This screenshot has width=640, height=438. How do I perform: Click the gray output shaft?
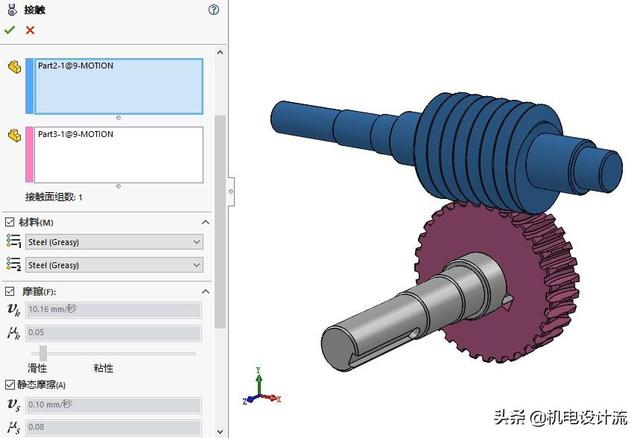coord(412,312)
